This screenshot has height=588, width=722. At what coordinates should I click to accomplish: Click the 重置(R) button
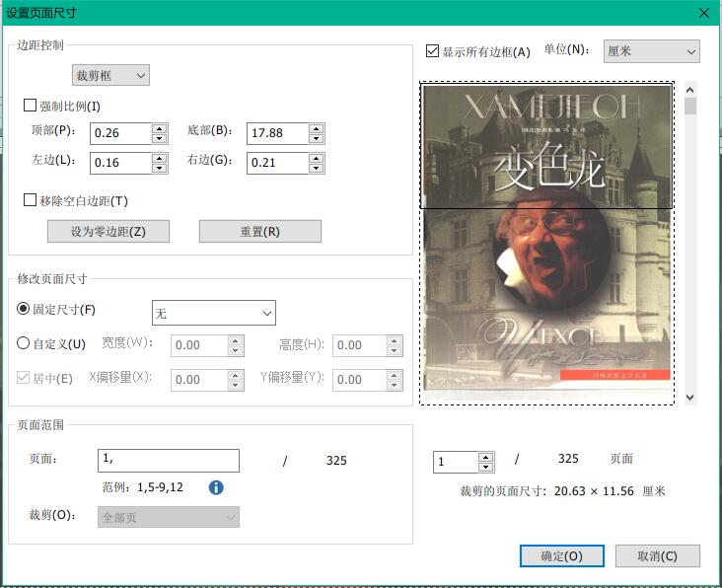(x=260, y=231)
